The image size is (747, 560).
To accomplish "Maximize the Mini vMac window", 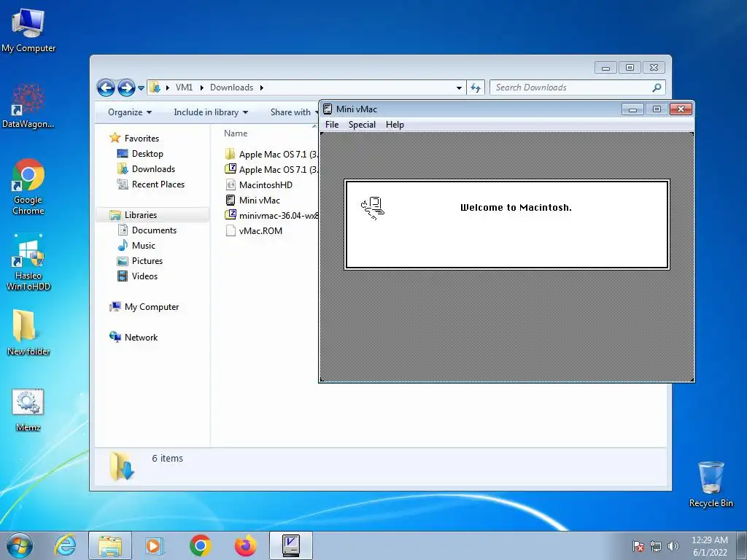I will click(x=657, y=109).
